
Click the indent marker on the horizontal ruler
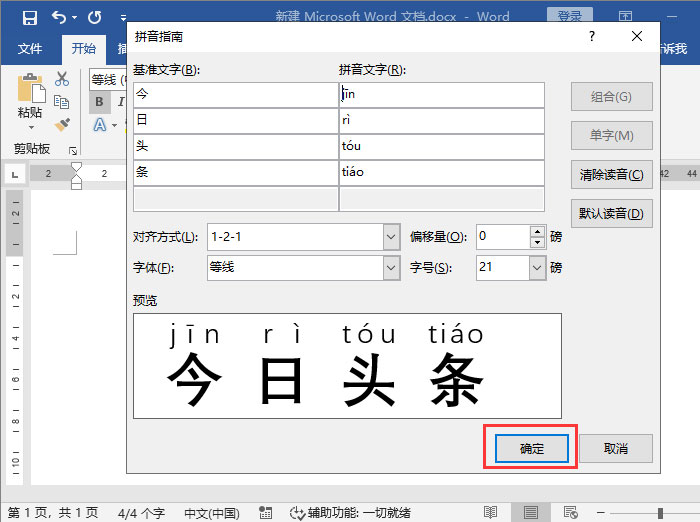(x=77, y=175)
